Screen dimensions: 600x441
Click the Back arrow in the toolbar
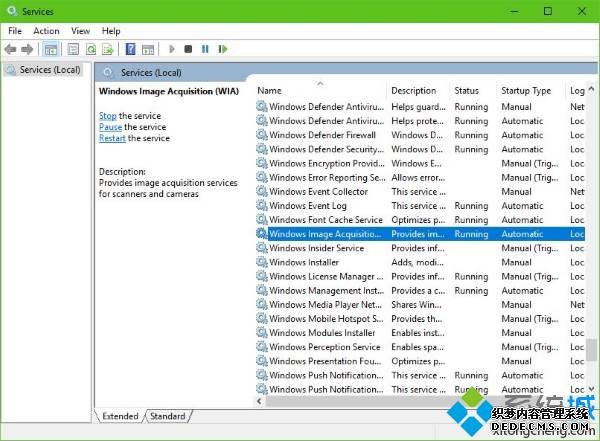coord(11,49)
